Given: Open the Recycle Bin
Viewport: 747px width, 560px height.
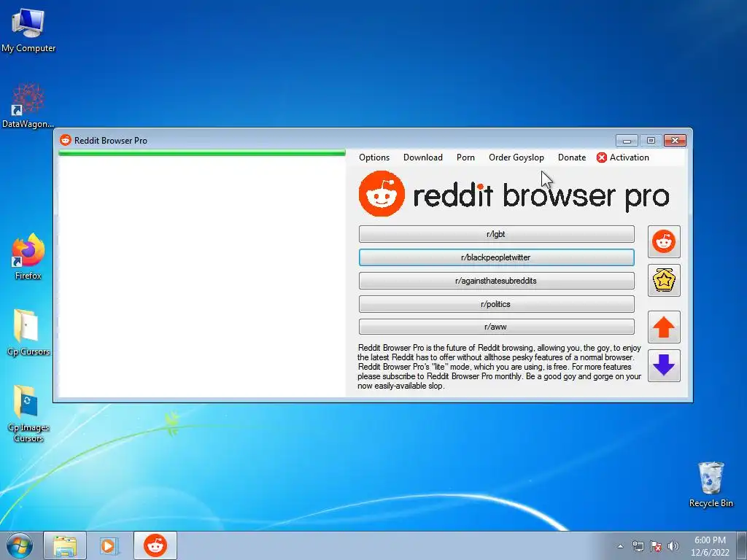Looking at the screenshot, I should tap(711, 484).
